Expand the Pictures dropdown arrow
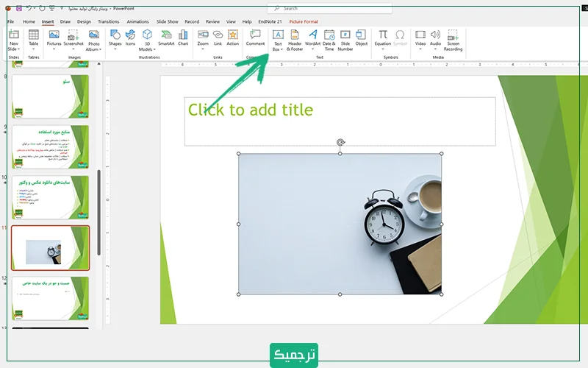Image resolution: width=588 pixels, height=368 pixels. coord(54,49)
